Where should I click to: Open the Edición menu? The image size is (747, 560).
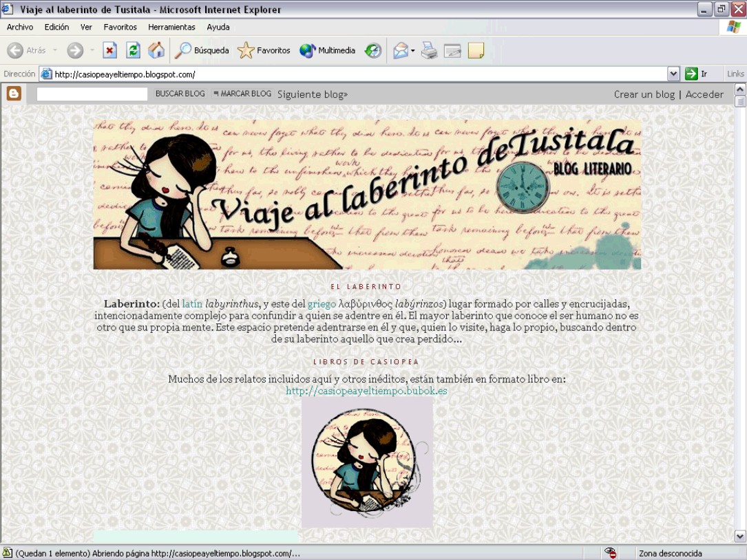click(x=56, y=27)
